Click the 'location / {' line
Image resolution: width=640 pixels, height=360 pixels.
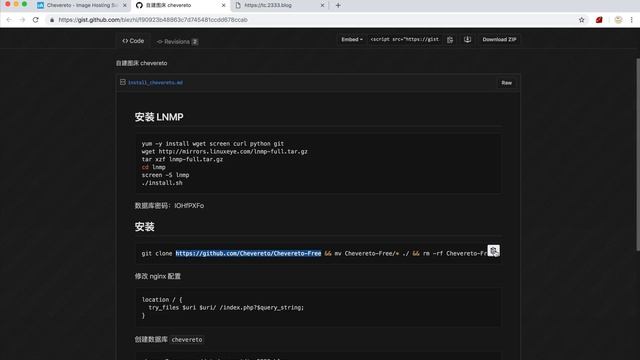162,300
